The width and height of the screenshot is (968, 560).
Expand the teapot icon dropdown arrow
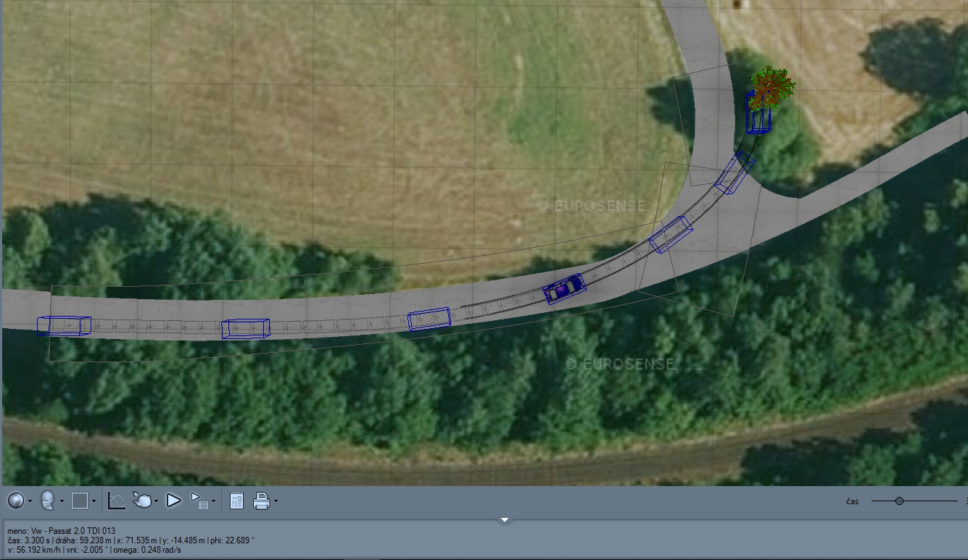(156, 501)
